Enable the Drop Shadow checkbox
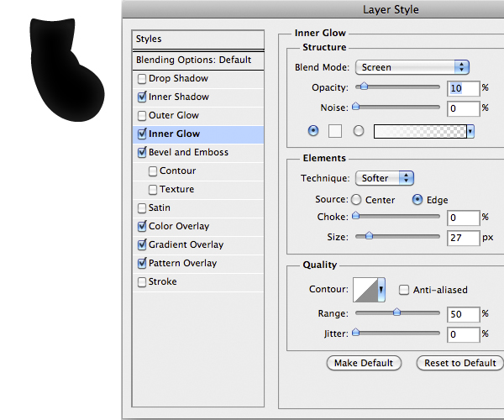Screen dimensions: 504x420 pos(141,79)
